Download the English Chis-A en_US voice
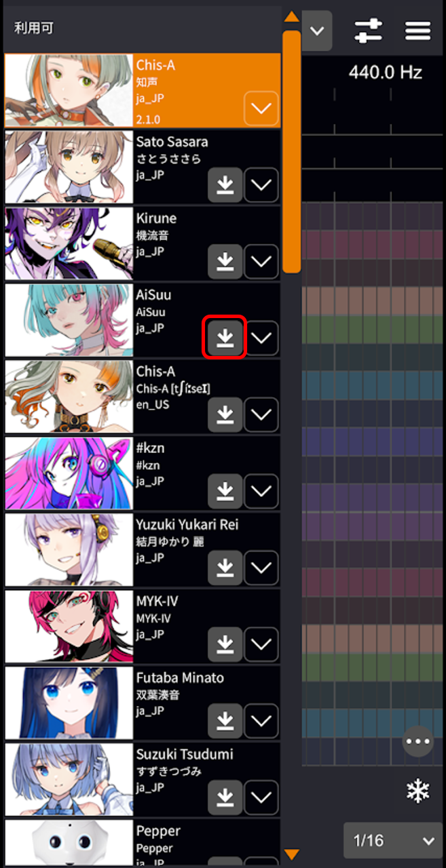The height and width of the screenshot is (868, 446). pos(225,414)
